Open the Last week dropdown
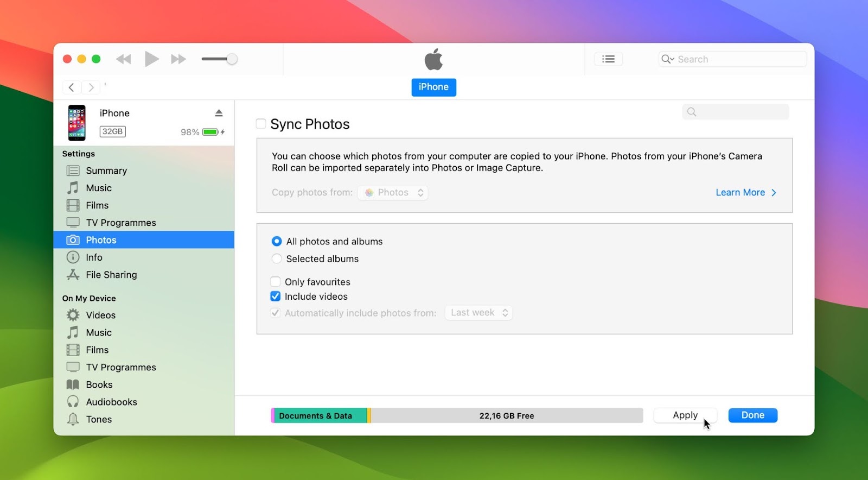Image resolution: width=868 pixels, height=480 pixels. tap(479, 313)
